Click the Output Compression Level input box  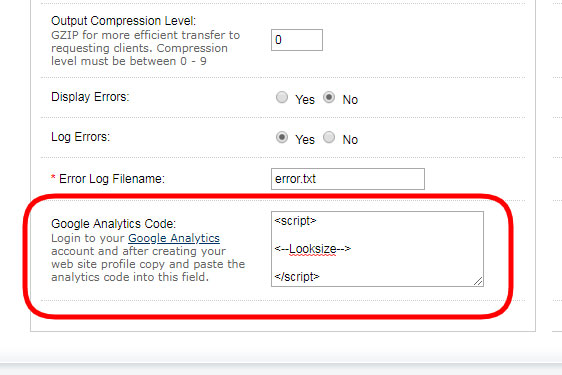point(297,40)
